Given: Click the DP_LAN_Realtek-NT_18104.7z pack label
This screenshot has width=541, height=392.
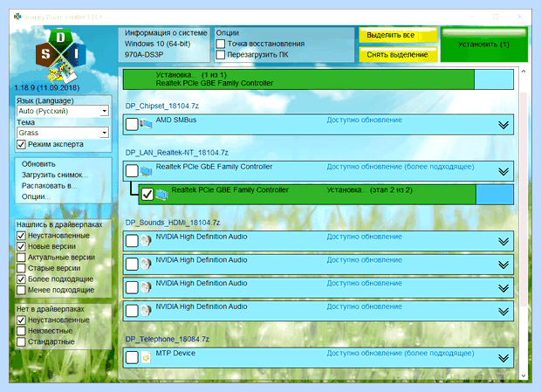Looking at the screenshot, I should pos(176,153).
